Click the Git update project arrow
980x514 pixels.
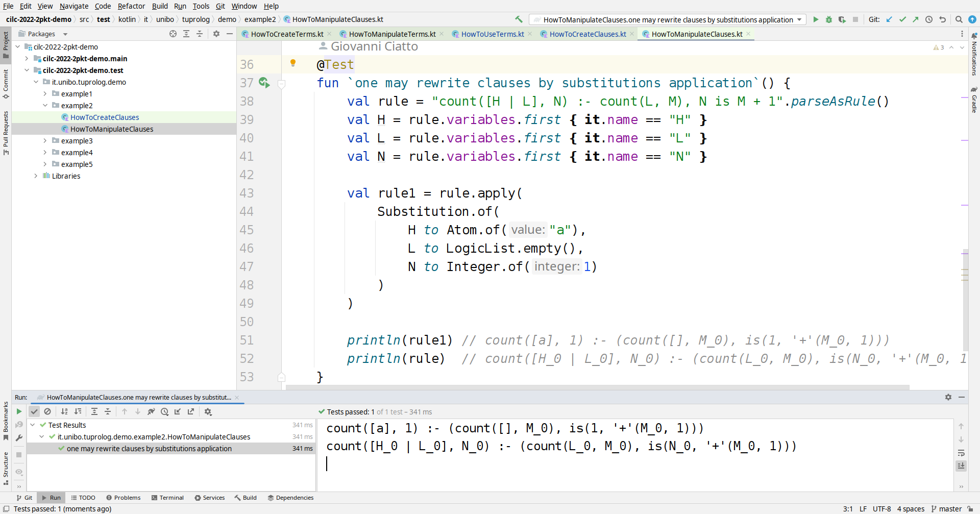[x=889, y=19]
